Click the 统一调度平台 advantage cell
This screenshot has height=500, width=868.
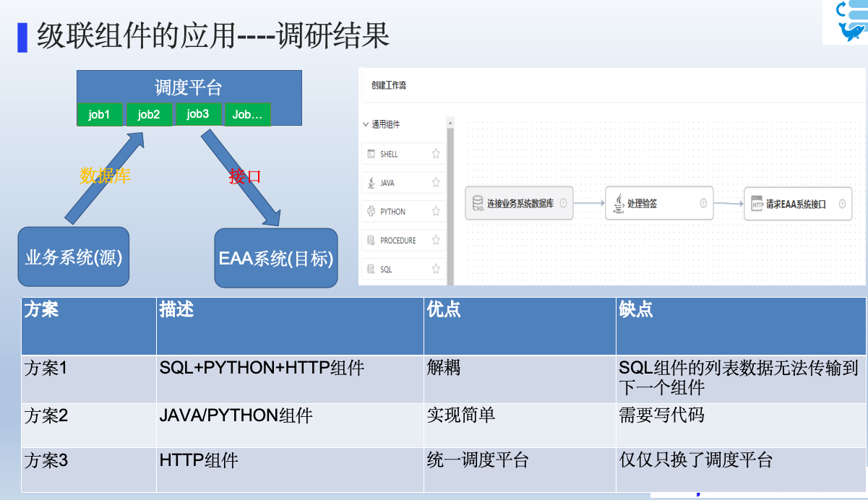point(520,470)
